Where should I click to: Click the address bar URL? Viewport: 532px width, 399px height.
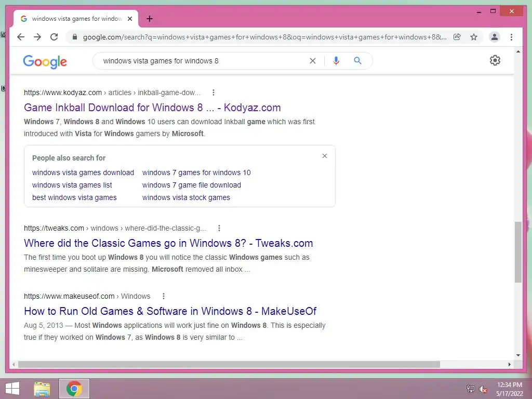pyautogui.click(x=264, y=37)
